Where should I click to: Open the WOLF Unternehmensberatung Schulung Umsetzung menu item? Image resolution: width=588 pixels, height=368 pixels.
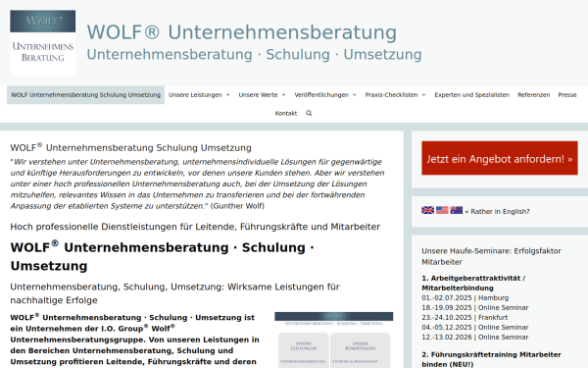pos(85,95)
